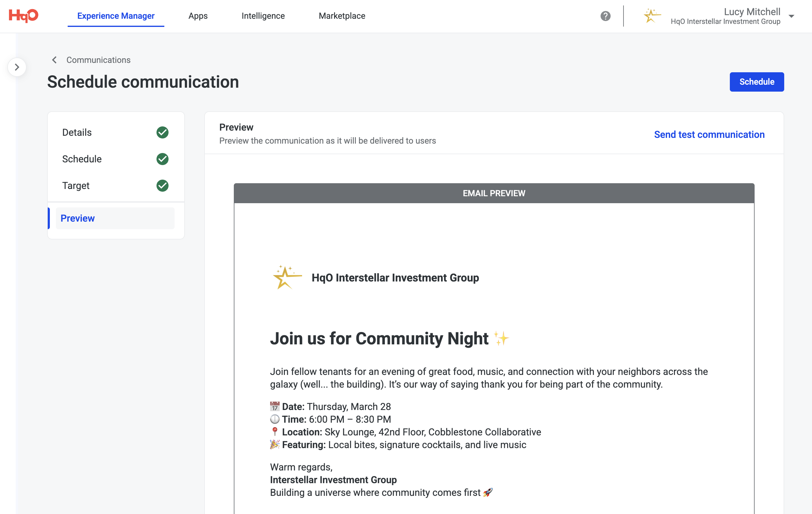The height and width of the screenshot is (514, 812).
Task: Go to the Intelligence tab
Action: click(263, 16)
